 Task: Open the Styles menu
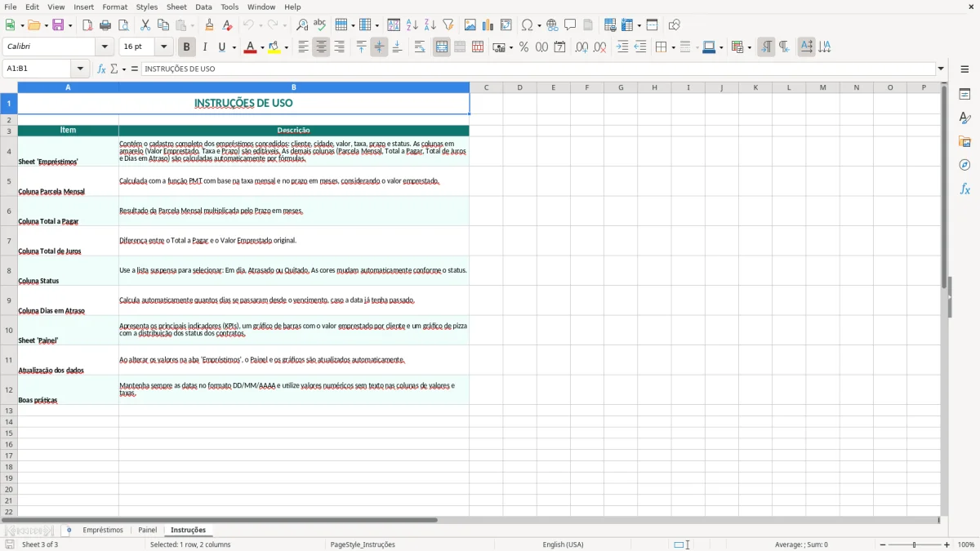click(147, 7)
